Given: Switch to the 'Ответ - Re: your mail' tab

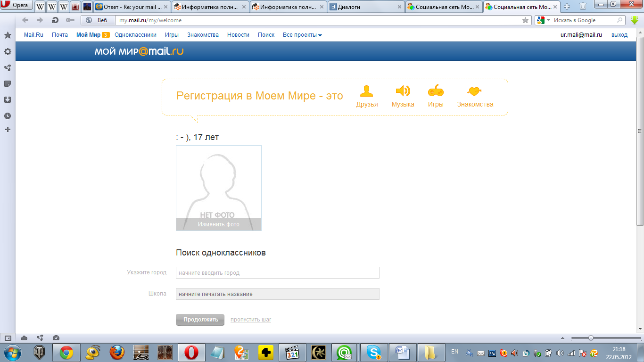Looking at the screenshot, I should coord(132,7).
